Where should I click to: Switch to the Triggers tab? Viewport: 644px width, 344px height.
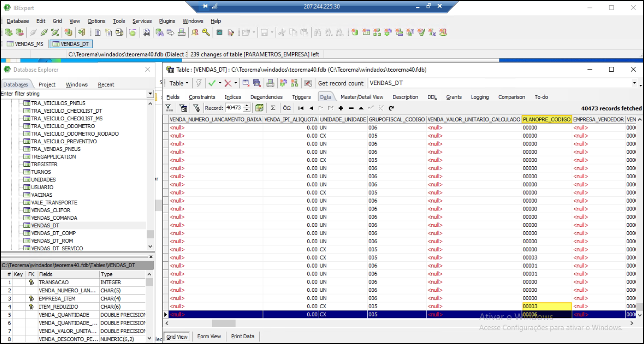pos(301,97)
